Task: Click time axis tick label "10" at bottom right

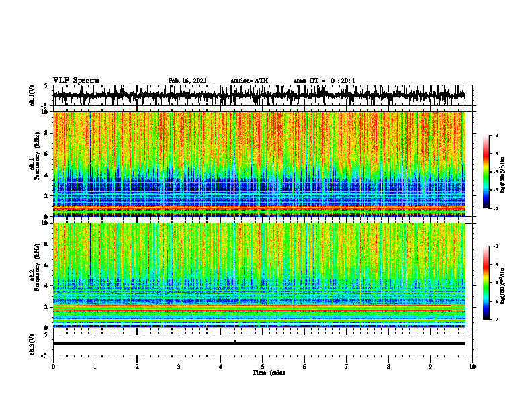Action: click(x=472, y=367)
